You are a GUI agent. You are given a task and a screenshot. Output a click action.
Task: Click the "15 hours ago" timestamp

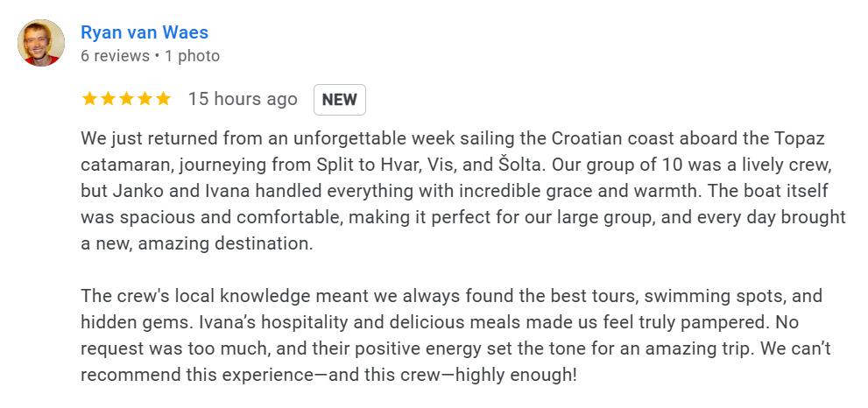(x=243, y=100)
